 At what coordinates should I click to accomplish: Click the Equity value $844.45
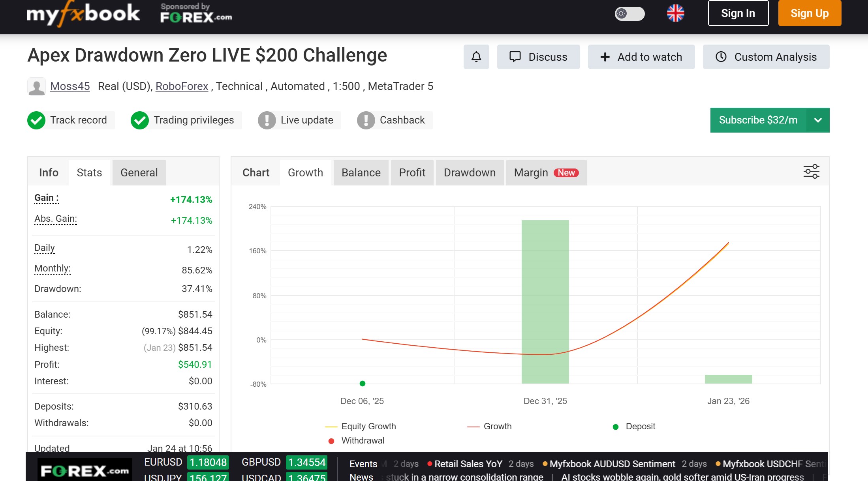pyautogui.click(x=195, y=331)
